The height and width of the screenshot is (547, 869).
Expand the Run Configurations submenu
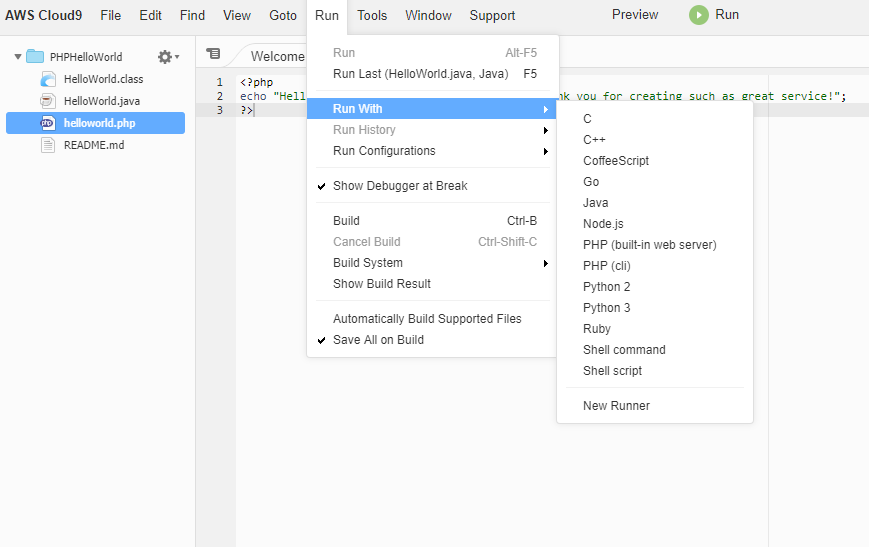click(431, 151)
